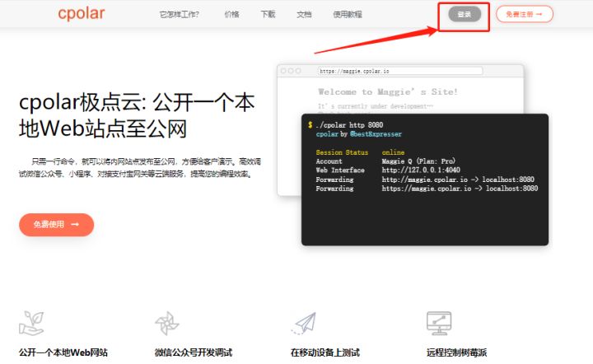Select the 公开一个本地Web网站 heading

(x=63, y=352)
